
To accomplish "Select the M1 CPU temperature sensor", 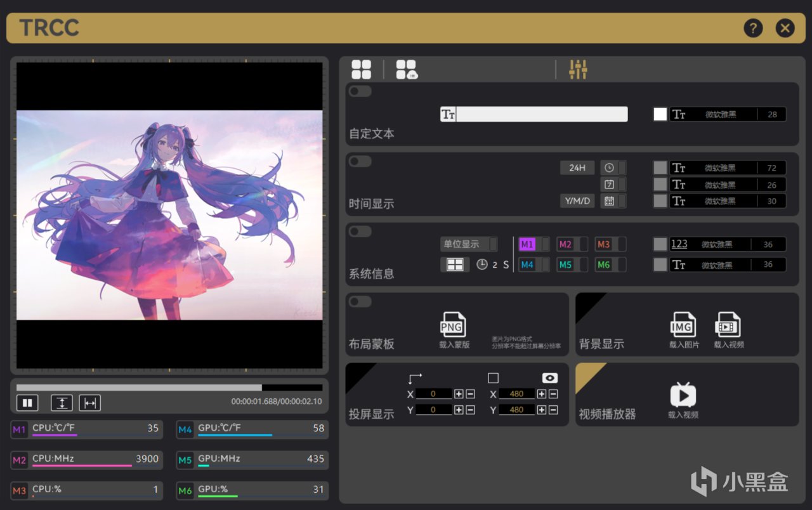I will pyautogui.click(x=86, y=429).
